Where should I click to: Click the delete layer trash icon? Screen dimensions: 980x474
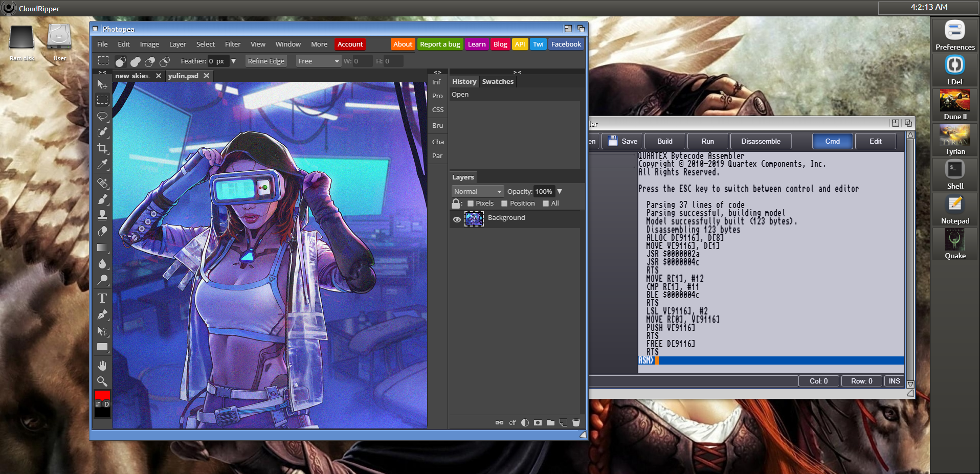tap(576, 422)
